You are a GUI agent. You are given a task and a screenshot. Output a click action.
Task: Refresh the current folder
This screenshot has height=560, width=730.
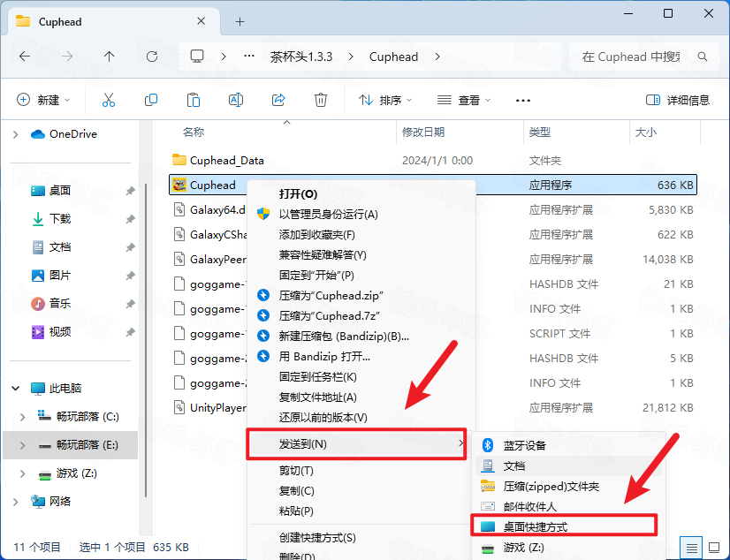click(152, 57)
